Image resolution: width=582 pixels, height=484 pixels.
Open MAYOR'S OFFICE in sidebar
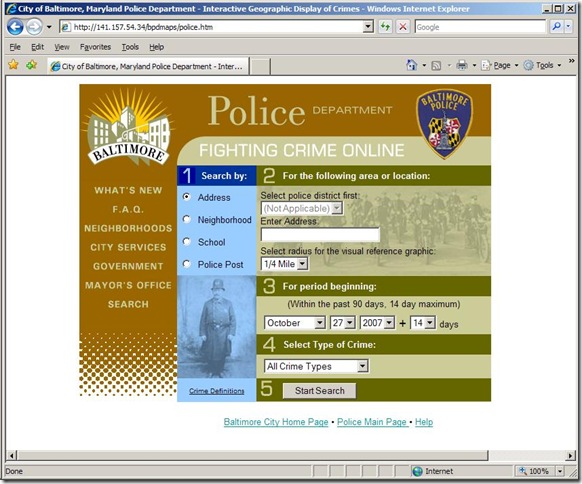(x=128, y=285)
